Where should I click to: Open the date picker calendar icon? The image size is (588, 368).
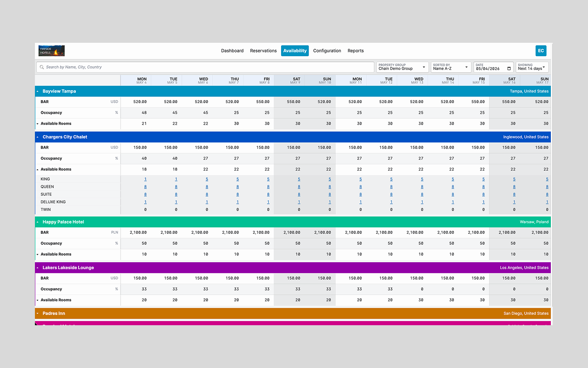(x=509, y=69)
